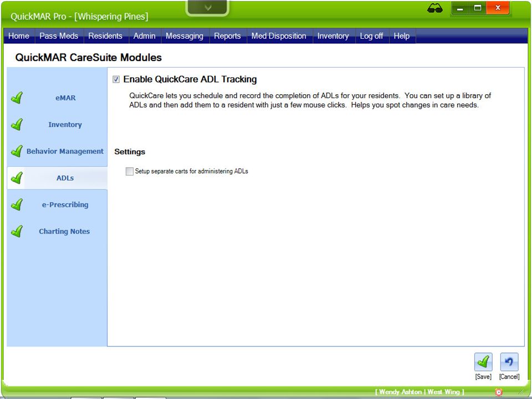The image size is (532, 399).
Task: Click the green checkmark beside Inventory module
Action: [17, 125]
